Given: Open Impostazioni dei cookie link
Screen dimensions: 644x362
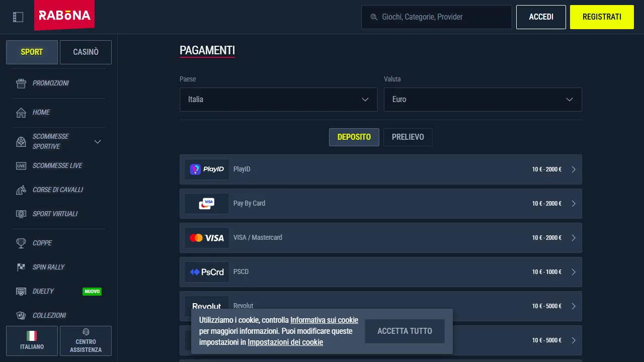Looking at the screenshot, I should [285, 342].
